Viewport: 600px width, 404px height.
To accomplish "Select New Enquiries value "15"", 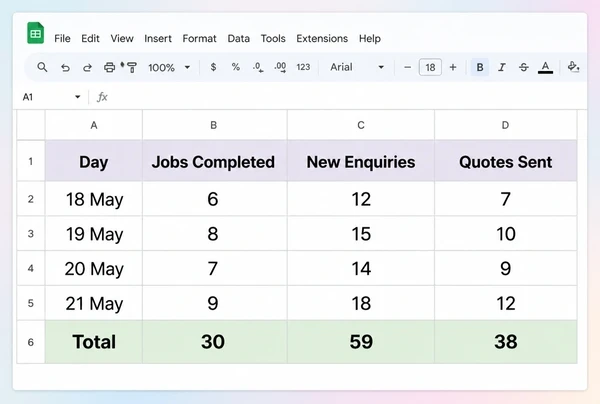I will pyautogui.click(x=361, y=234).
